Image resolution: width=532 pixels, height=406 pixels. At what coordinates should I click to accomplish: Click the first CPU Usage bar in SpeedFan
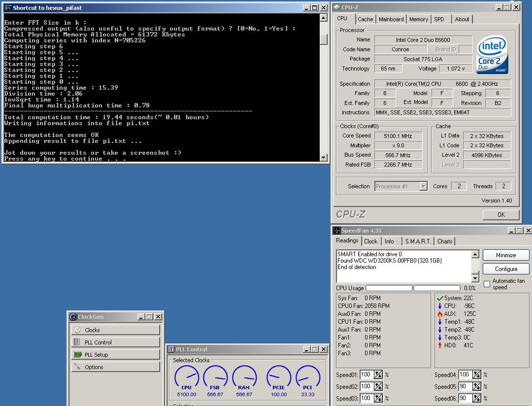[x=389, y=288]
